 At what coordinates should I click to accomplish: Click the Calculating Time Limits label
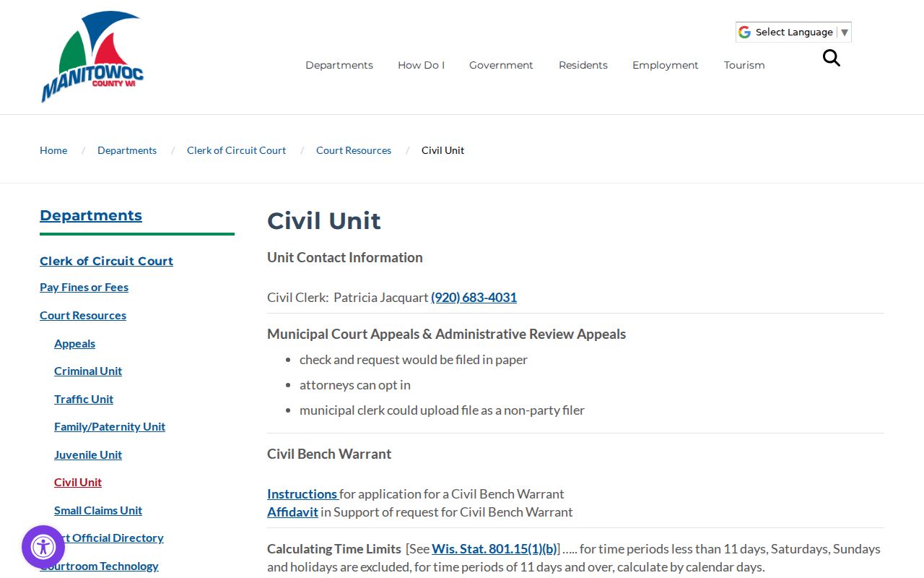(334, 549)
